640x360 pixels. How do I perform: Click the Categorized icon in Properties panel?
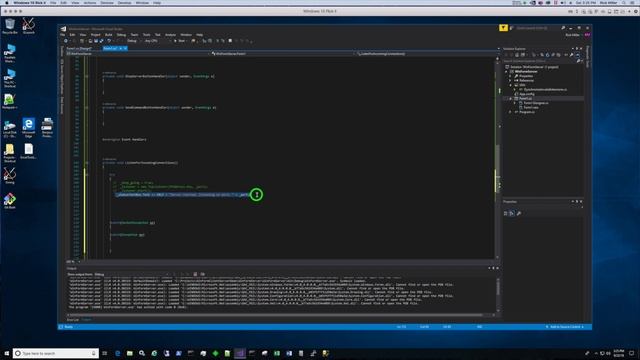[x=506, y=213]
